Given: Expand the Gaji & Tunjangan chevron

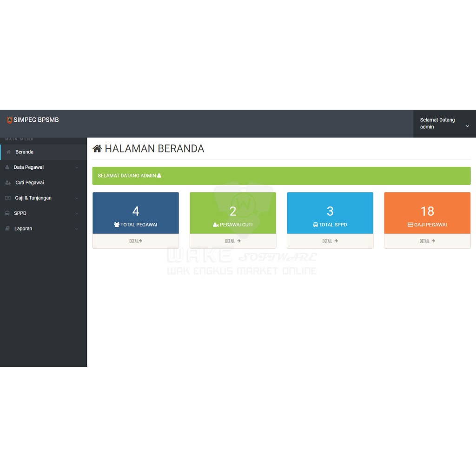Looking at the screenshot, I should coord(77,198).
